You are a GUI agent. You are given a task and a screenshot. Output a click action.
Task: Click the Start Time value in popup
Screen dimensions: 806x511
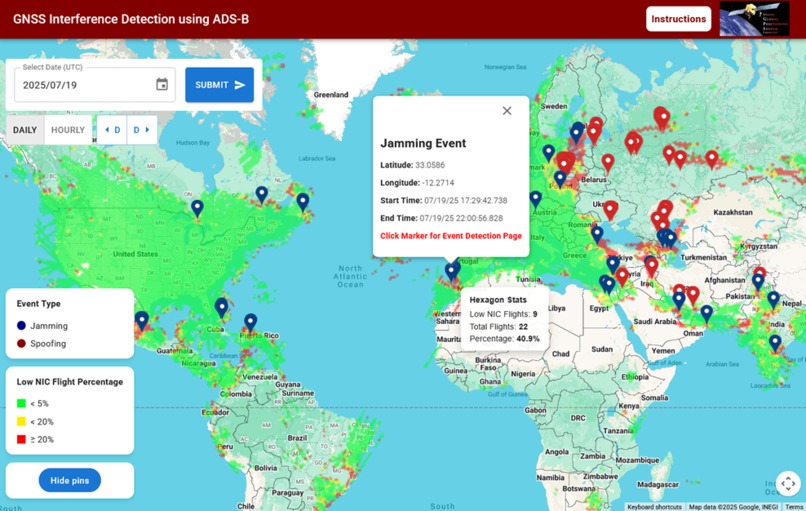coord(466,200)
